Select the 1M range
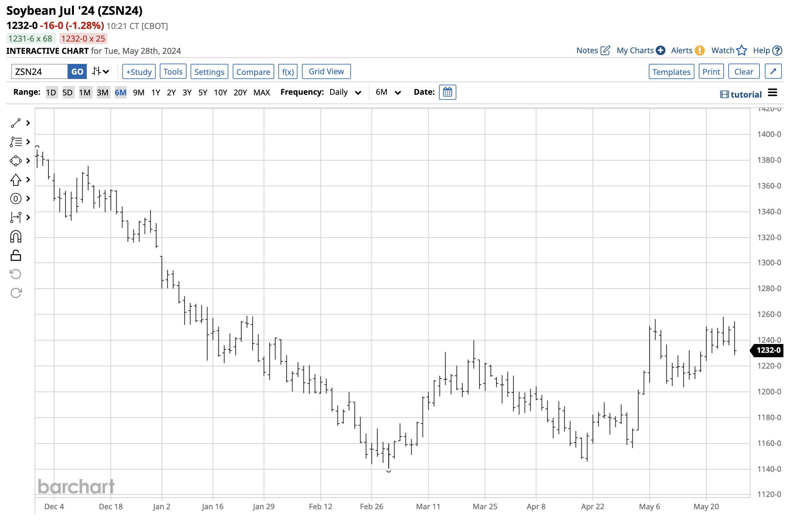This screenshot has width=812, height=530. tap(85, 93)
